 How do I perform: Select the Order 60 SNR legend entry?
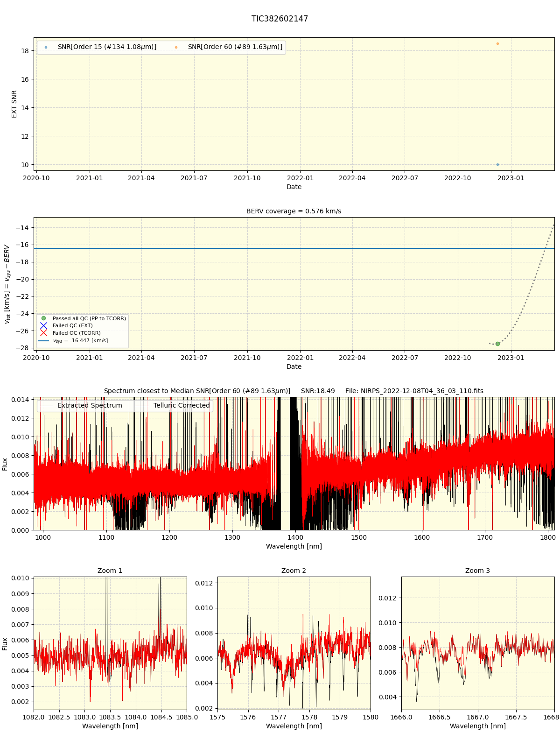point(229,47)
